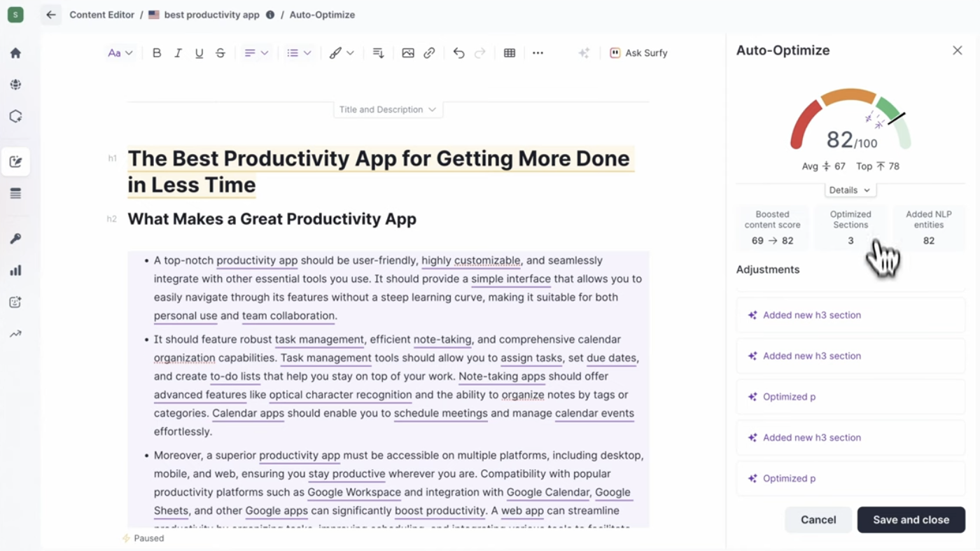Open Ask Surfy assistant
This screenshot has height=551, width=980.
(x=638, y=53)
